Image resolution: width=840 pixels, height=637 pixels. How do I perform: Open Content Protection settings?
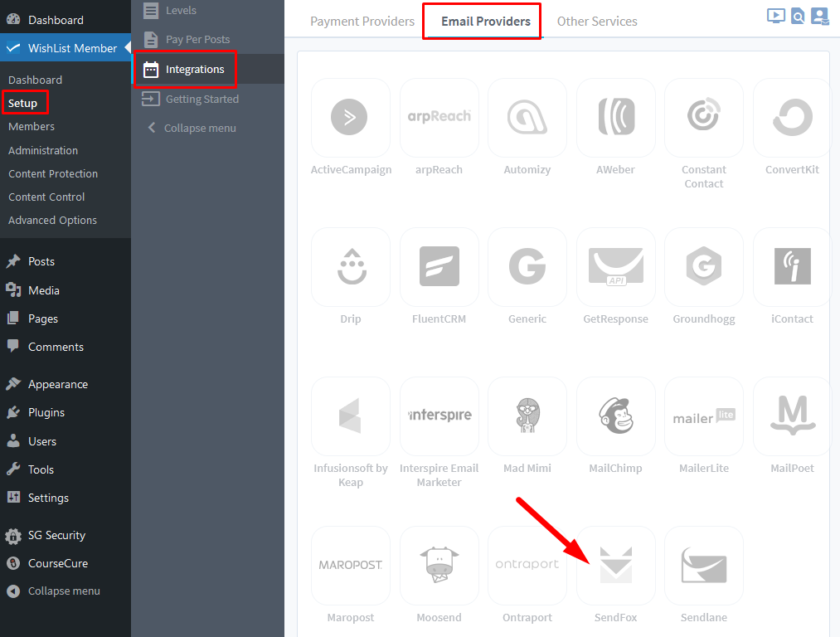pos(53,173)
